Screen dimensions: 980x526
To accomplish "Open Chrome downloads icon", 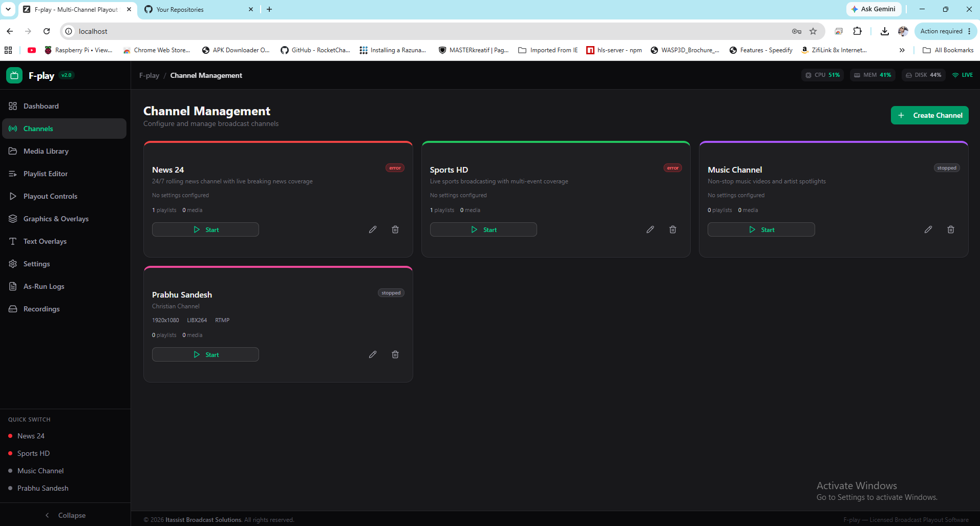I will pyautogui.click(x=885, y=31).
